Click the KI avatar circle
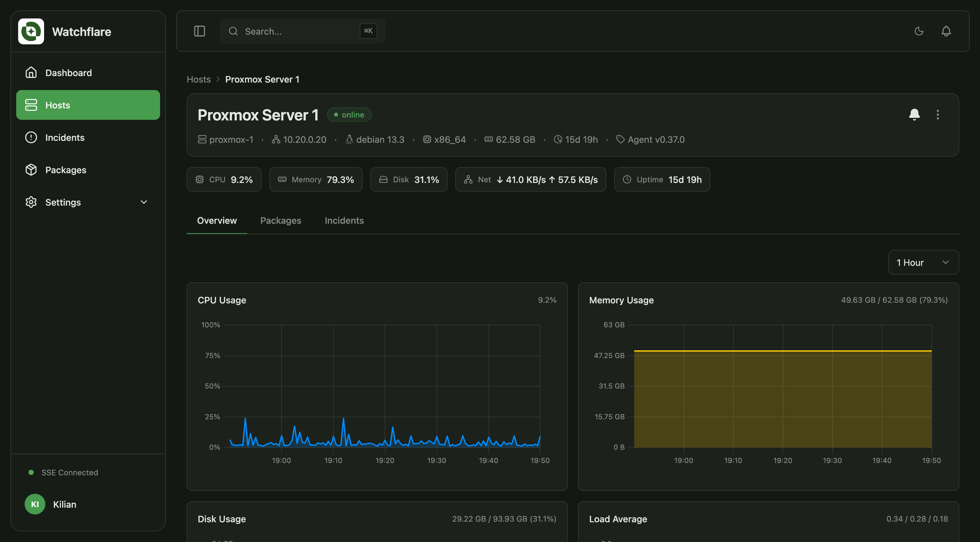This screenshot has height=542, width=980. pyautogui.click(x=35, y=504)
